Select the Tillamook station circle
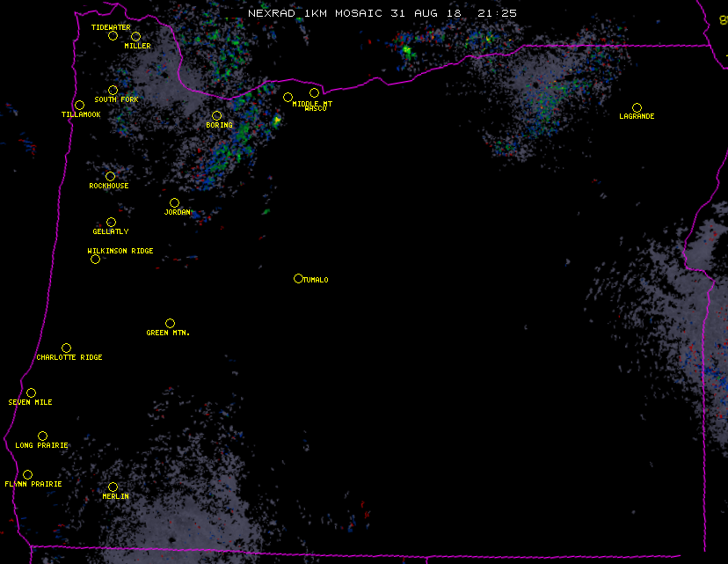The image size is (728, 564). (79, 106)
